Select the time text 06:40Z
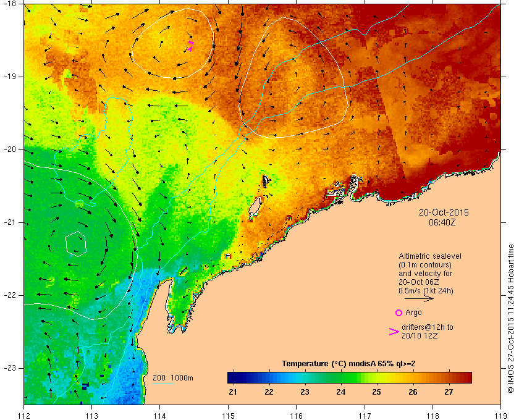The width and height of the screenshot is (519, 420). 442,222
